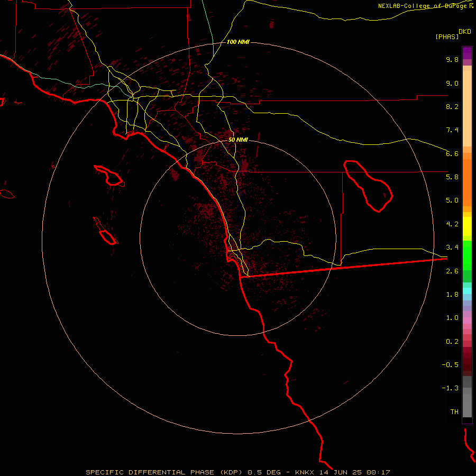Click the -0.5 legend value

[450, 365]
